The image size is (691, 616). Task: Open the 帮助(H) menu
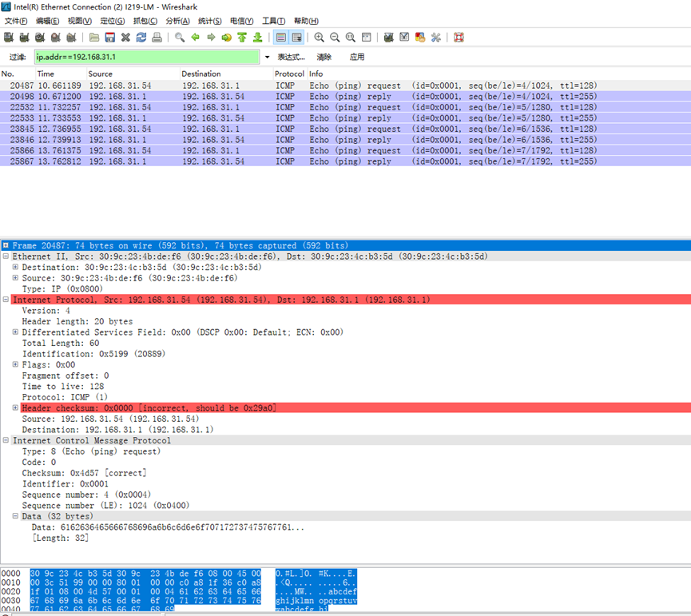tap(306, 21)
